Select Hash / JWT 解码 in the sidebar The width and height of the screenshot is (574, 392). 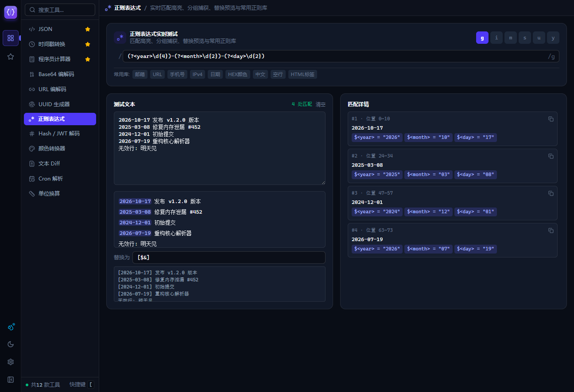tap(60, 134)
